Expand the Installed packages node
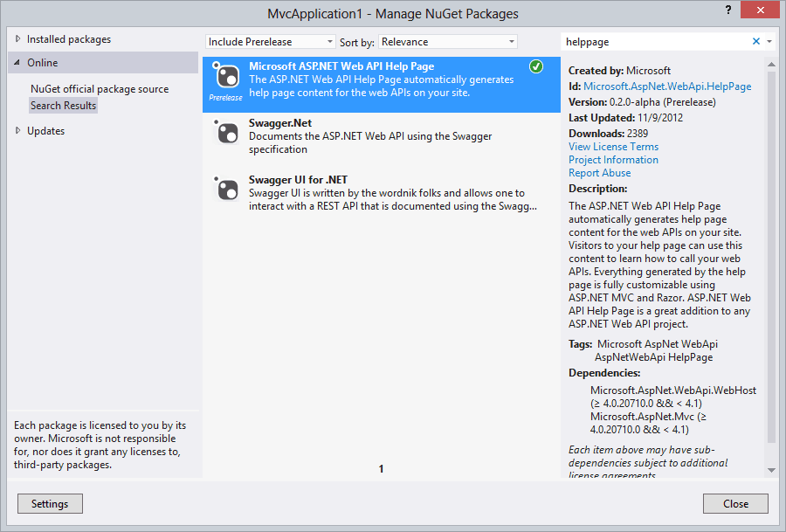Image resolution: width=786 pixels, height=532 pixels. pos(18,39)
